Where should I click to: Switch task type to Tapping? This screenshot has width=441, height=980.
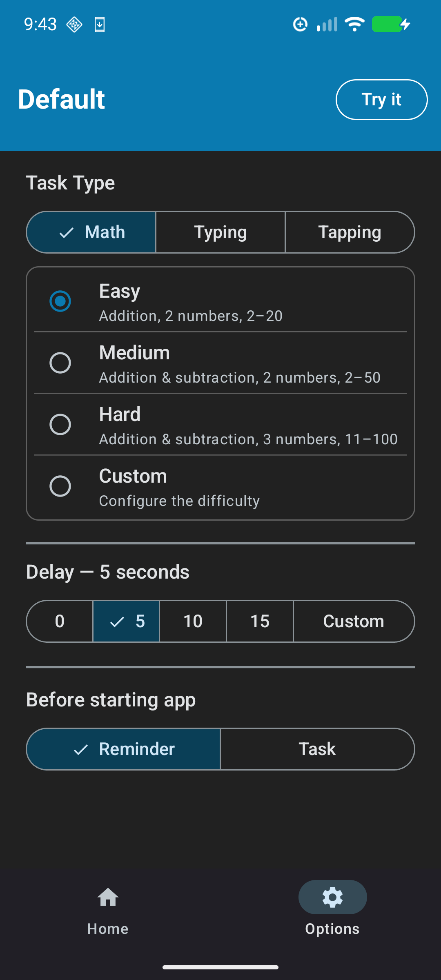point(349,232)
